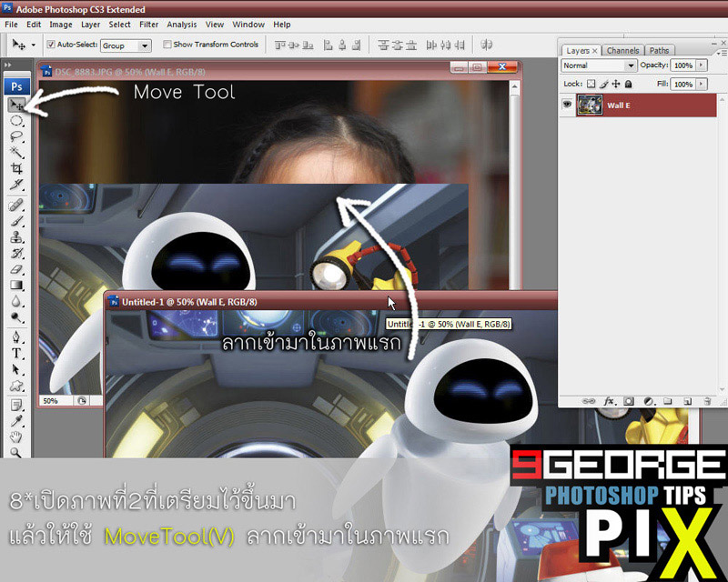Screen dimensions: 728x582
Task: Click Auto-Align Layers icon in options bar
Action: pyautogui.click(x=486, y=45)
